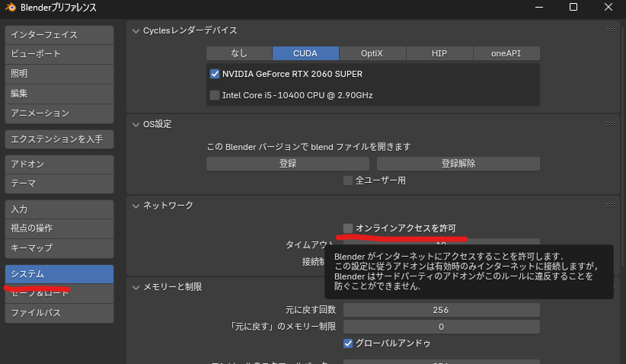This screenshot has width=626, height=364.
Task: Click the 登録解除 button
Action: point(458,164)
